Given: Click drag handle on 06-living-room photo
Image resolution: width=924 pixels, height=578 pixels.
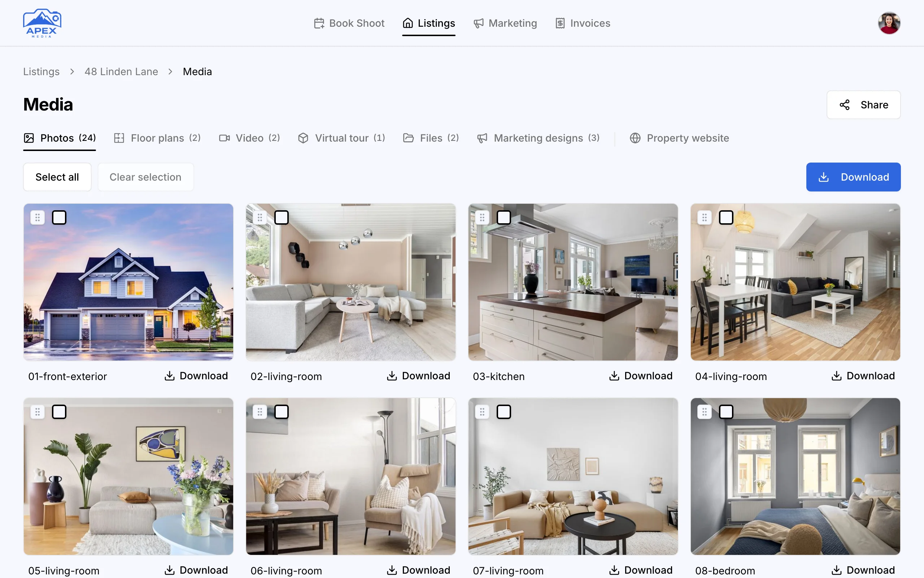Looking at the screenshot, I should (260, 412).
